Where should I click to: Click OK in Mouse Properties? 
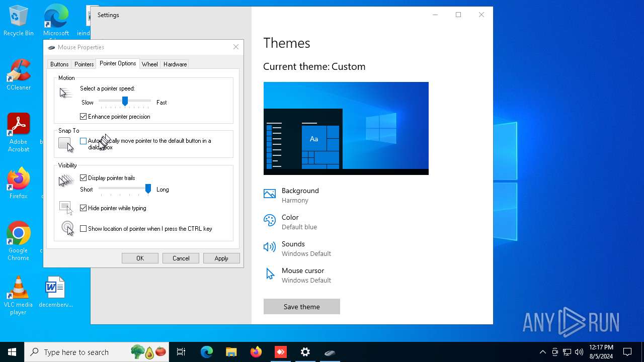(140, 258)
